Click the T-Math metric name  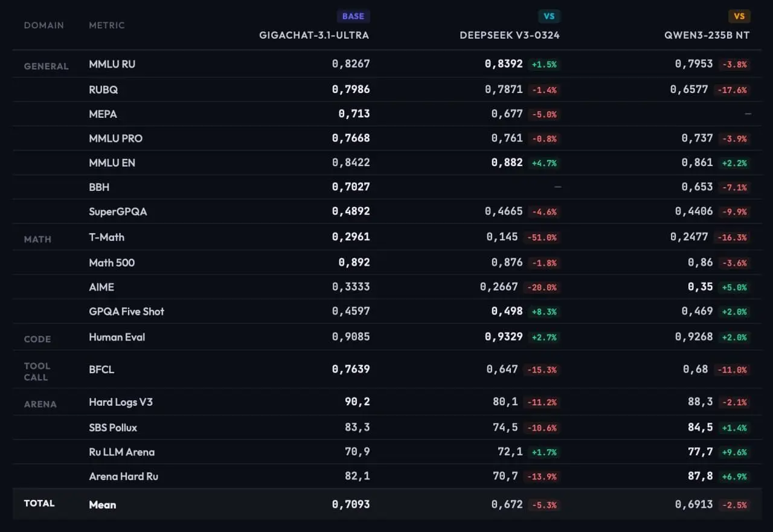(107, 237)
